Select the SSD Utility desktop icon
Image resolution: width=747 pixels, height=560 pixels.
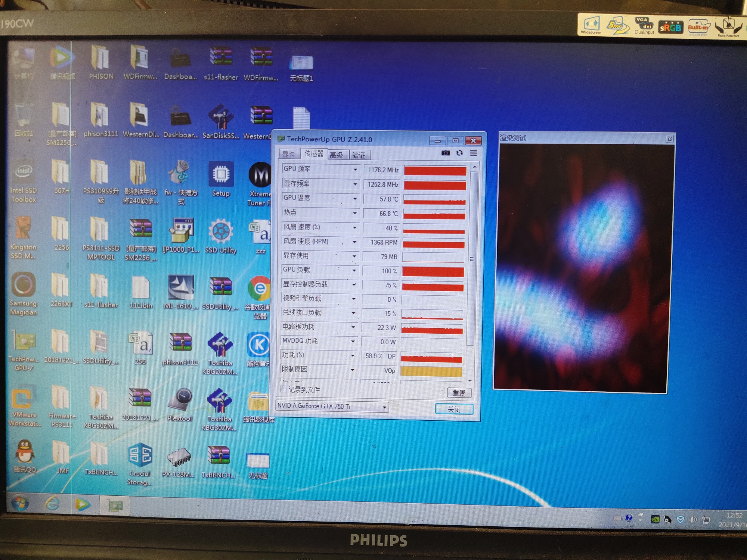click(221, 236)
